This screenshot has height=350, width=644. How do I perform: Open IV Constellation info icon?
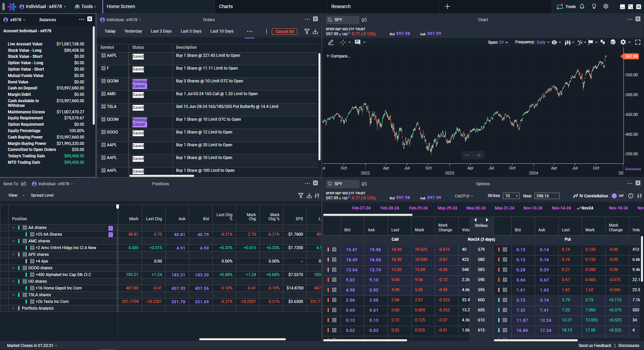coord(631,196)
